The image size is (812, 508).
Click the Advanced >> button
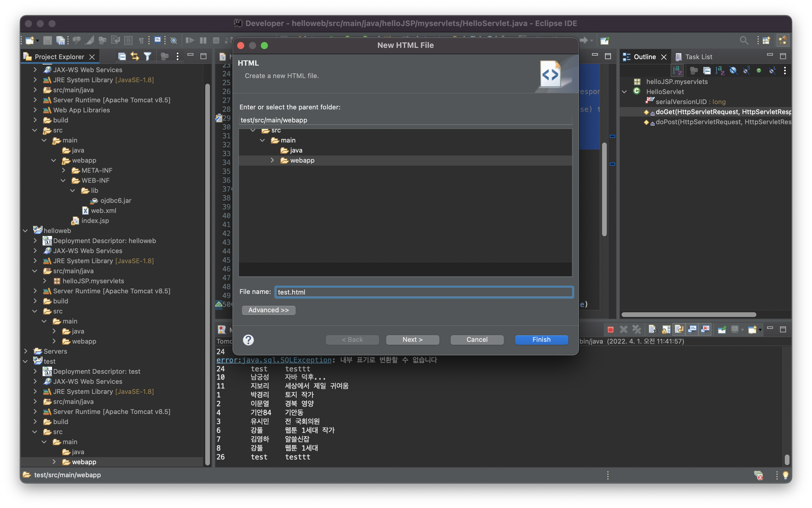[268, 310]
